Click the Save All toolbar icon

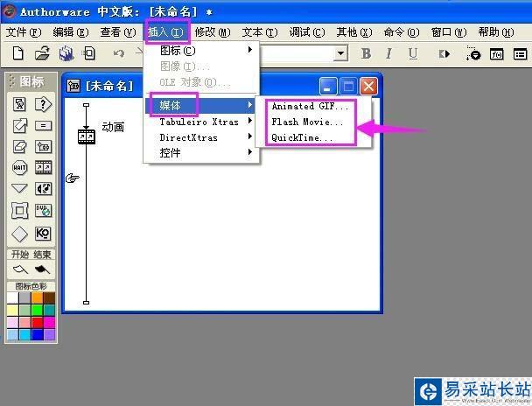point(66,53)
